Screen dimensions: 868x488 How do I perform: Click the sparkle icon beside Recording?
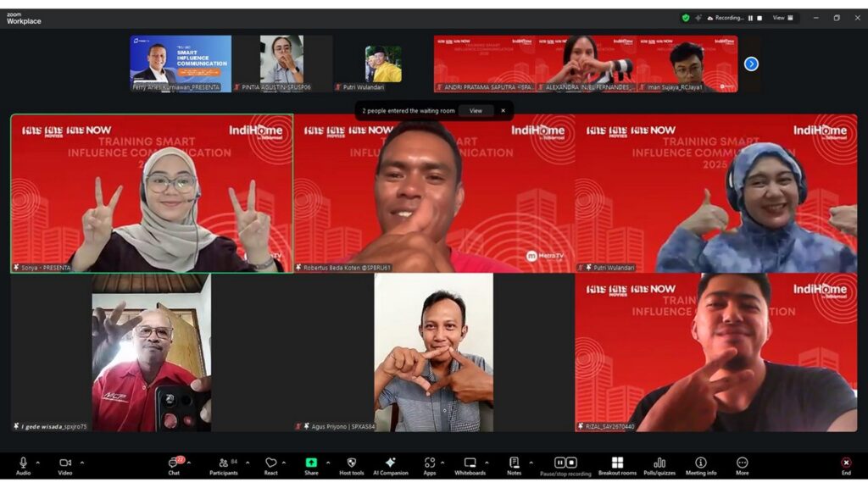point(698,18)
